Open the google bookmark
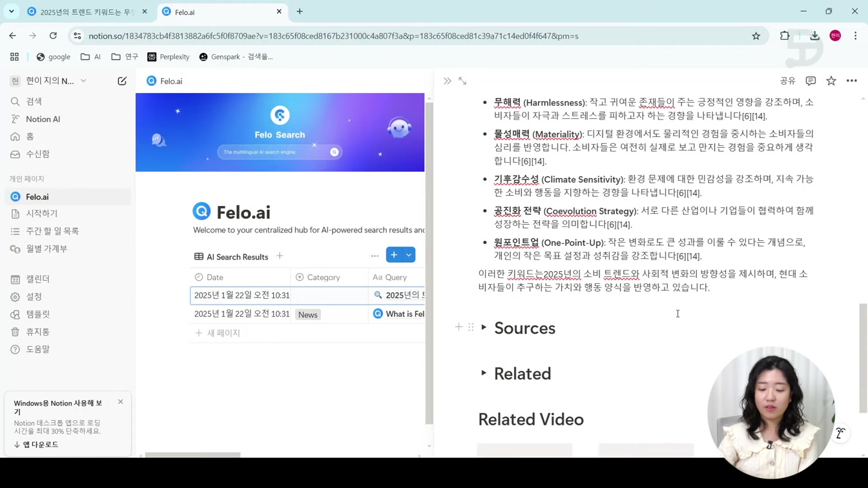 coord(53,57)
